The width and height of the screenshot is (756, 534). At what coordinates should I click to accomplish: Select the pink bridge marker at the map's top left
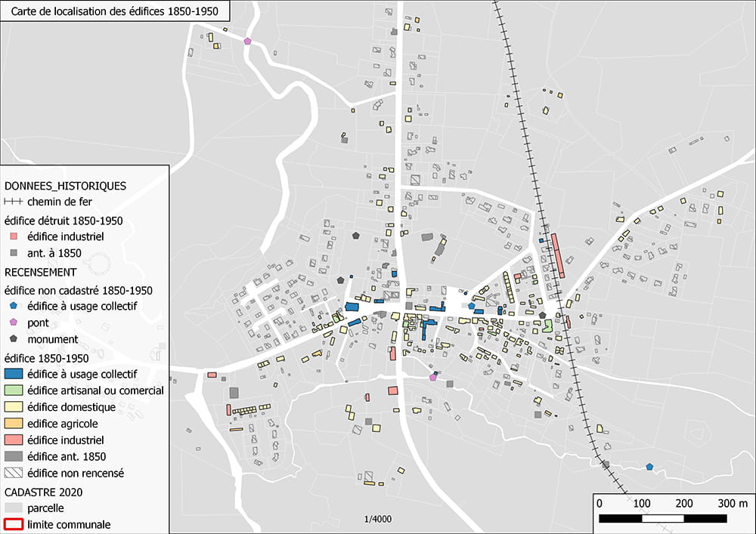247,41
